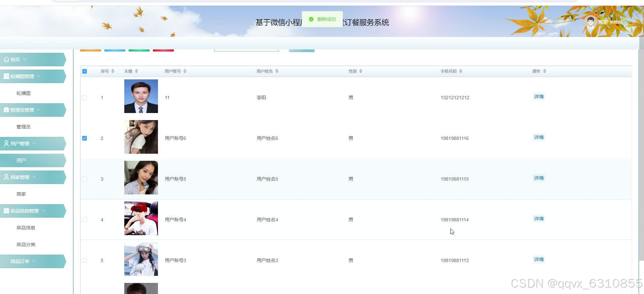
Task: Sort by 性别 column arrows
Action: (x=361, y=71)
